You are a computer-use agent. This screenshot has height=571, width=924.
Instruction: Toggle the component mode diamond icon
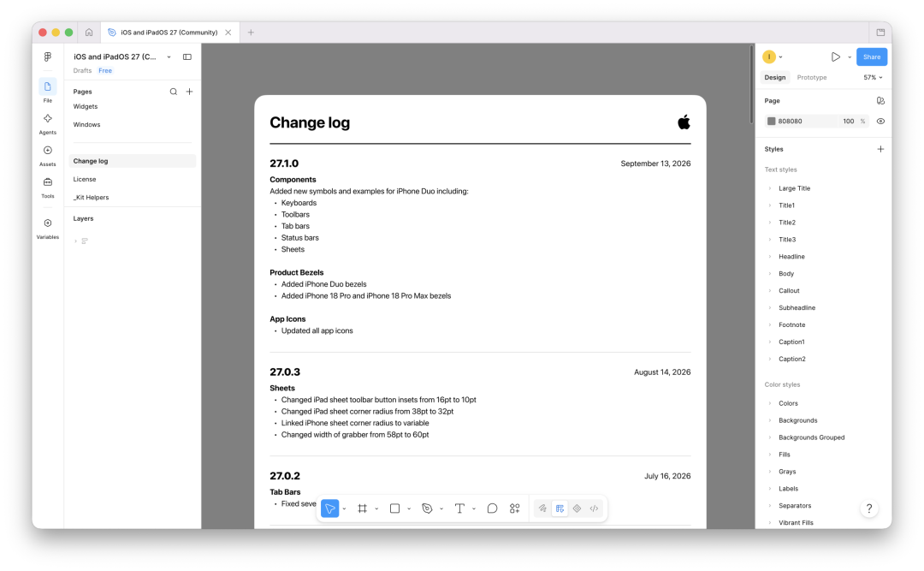(577, 509)
